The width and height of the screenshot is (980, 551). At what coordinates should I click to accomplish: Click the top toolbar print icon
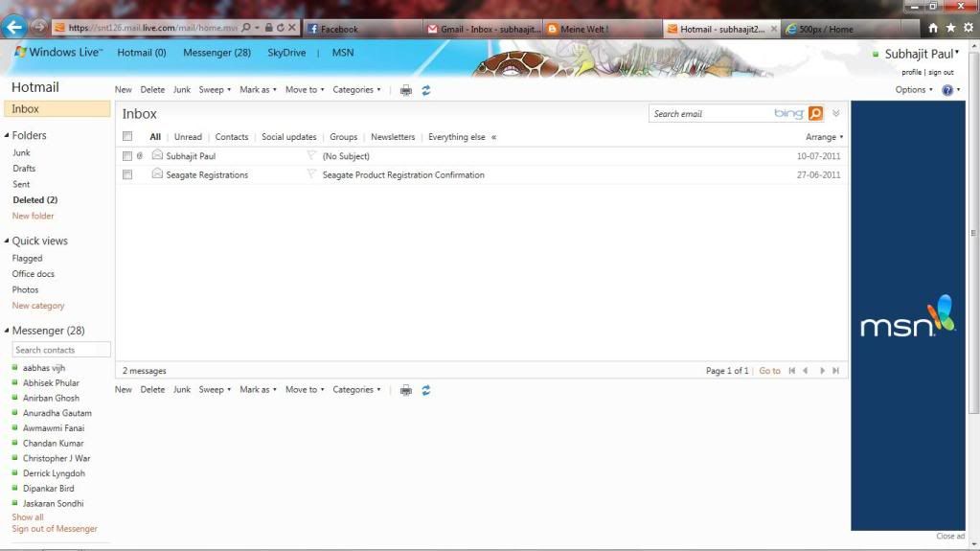point(406,90)
